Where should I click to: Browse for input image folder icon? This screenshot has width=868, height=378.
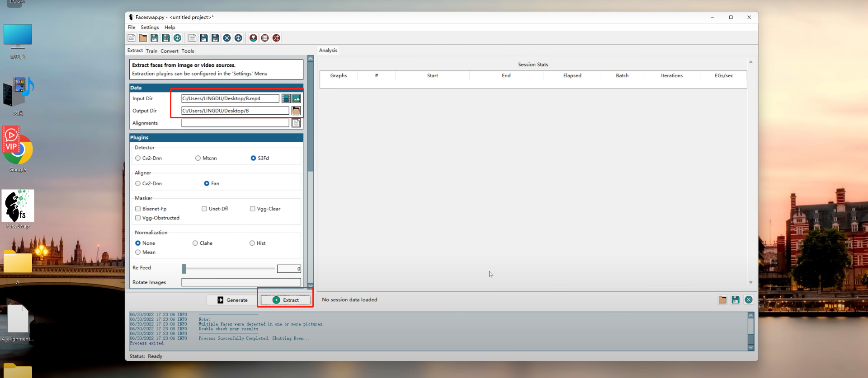(x=296, y=98)
